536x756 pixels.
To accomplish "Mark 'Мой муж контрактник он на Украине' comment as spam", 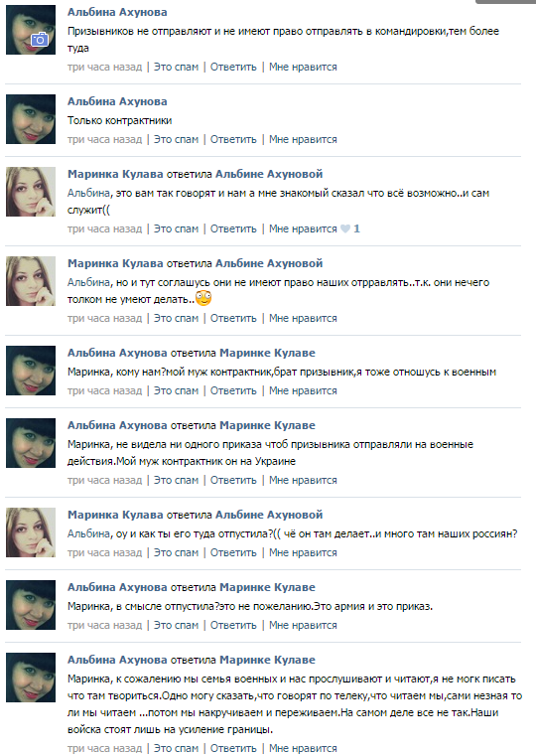I will [177, 480].
